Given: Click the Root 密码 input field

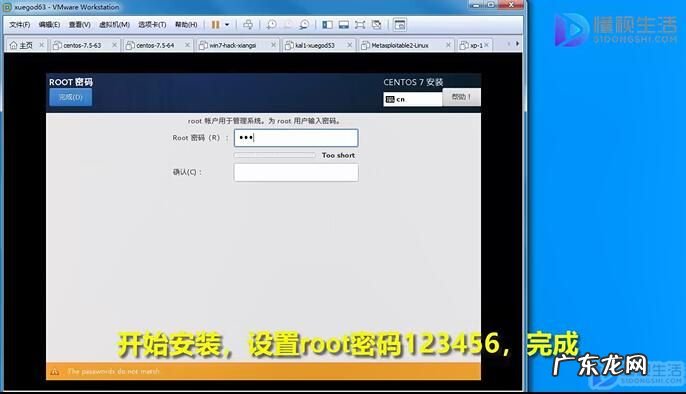Looking at the screenshot, I should point(296,138).
